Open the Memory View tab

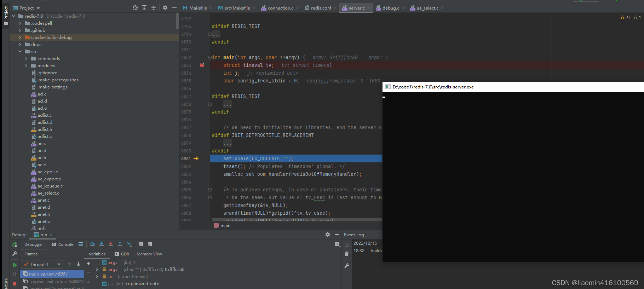[x=149, y=254]
